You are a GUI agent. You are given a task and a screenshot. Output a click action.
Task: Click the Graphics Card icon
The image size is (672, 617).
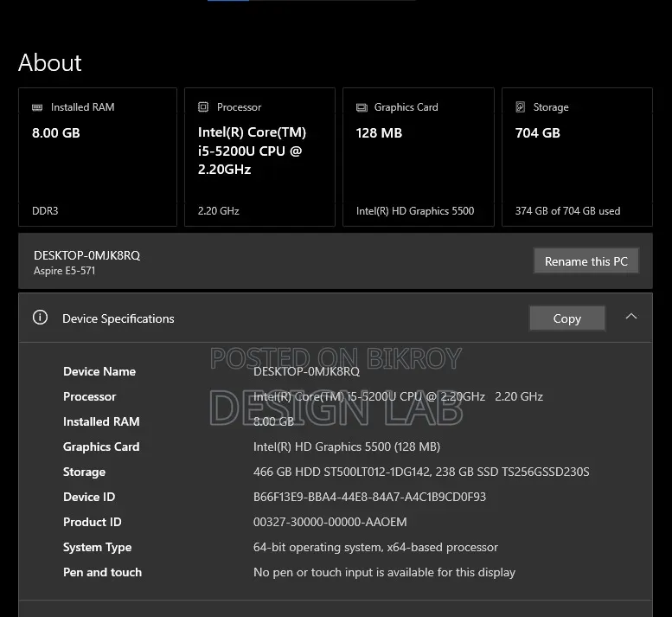tap(362, 107)
